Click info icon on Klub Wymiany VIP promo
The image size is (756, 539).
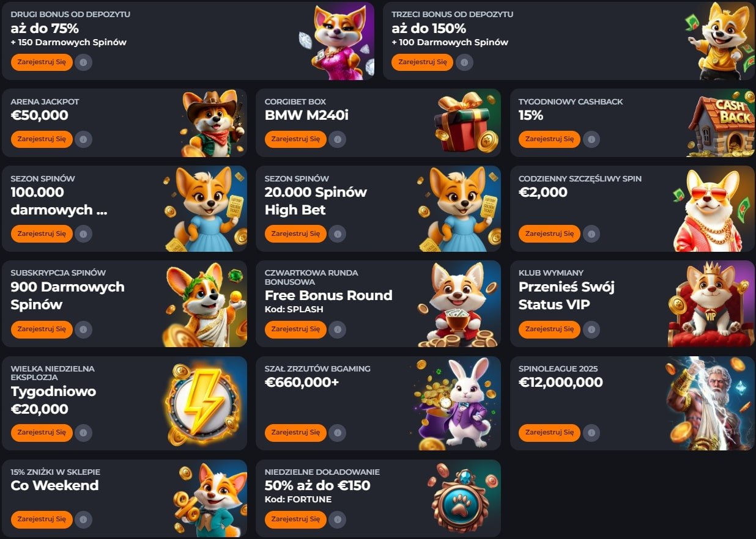click(590, 329)
